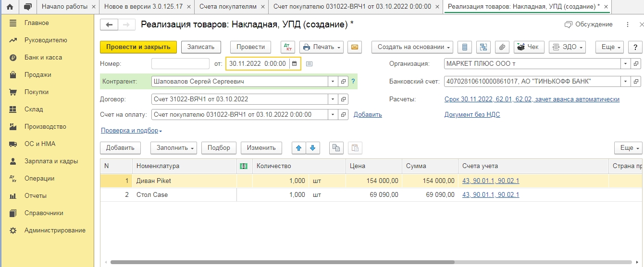Select Стол Case row cell
The image size is (644, 267).
point(185,194)
